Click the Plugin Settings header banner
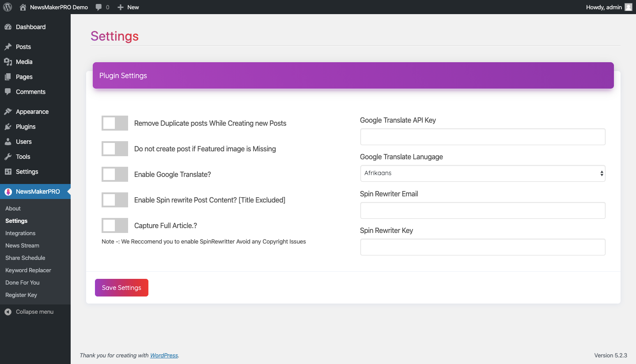 click(353, 75)
